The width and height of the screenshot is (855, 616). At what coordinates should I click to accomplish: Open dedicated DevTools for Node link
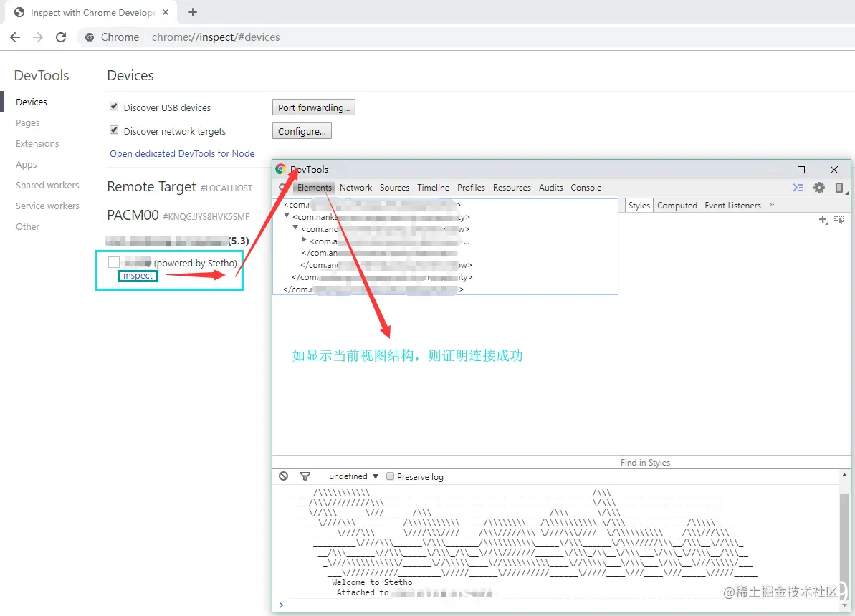[x=182, y=154]
